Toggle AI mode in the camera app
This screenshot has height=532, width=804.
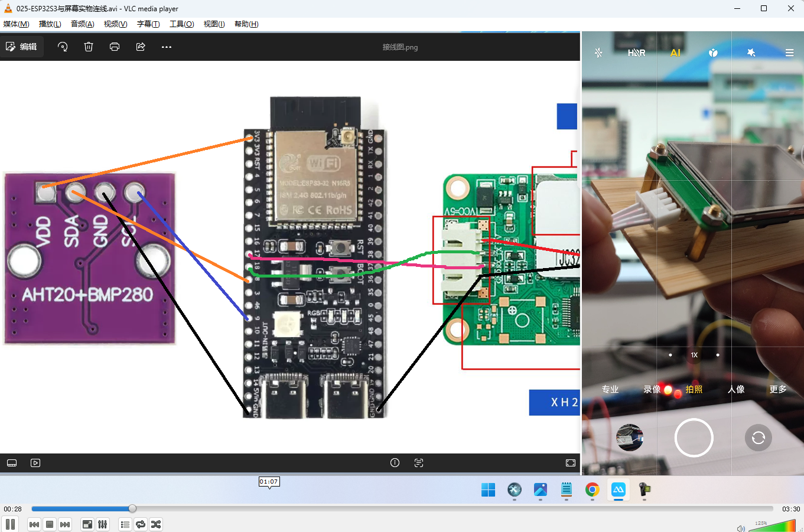675,53
